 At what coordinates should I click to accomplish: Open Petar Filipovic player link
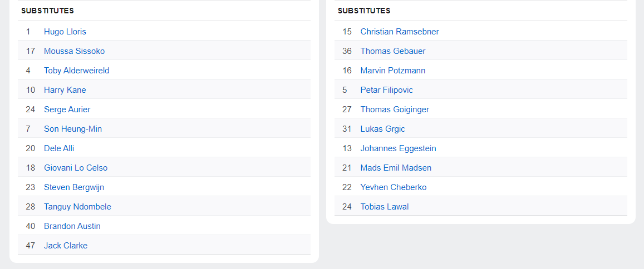pos(387,90)
